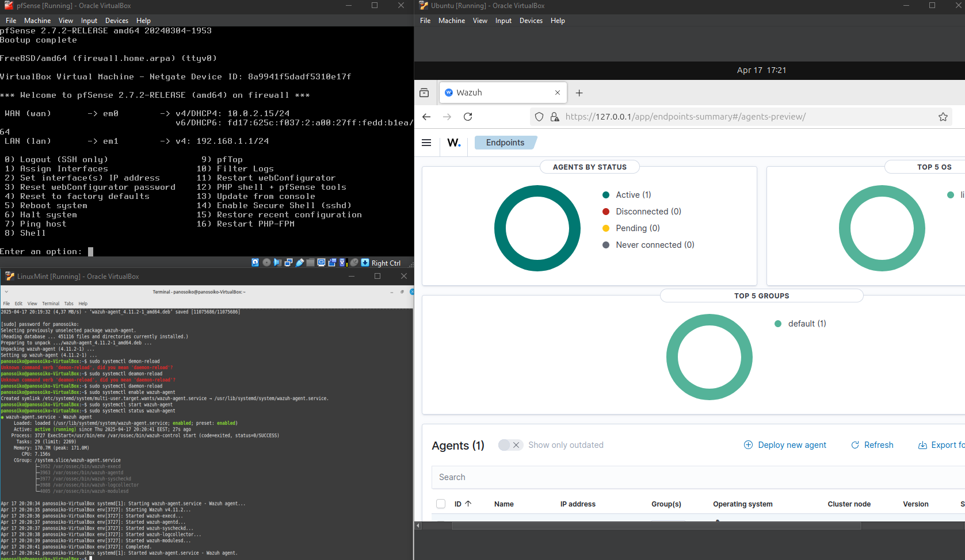The height and width of the screenshot is (560, 965).
Task: Open Terminal menu in LinuxMint terminal
Action: [51, 304]
